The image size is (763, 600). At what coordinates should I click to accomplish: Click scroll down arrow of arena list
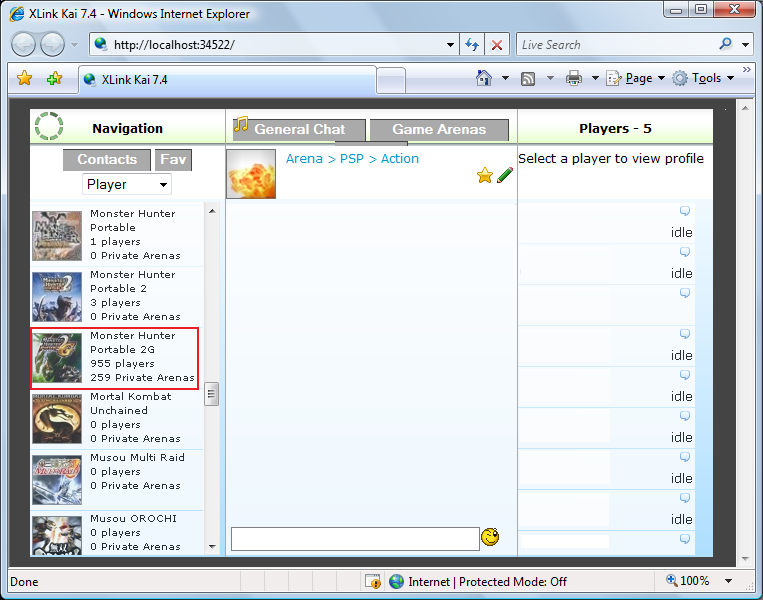coord(212,546)
